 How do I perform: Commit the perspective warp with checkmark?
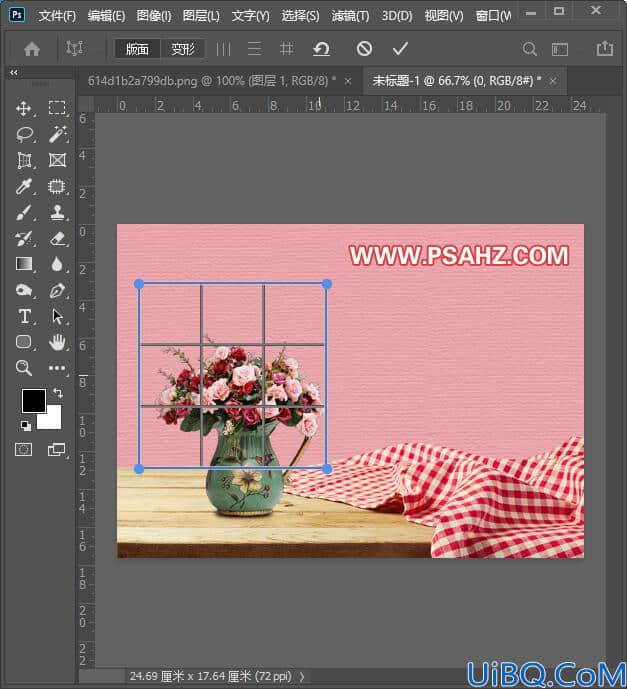[x=400, y=48]
